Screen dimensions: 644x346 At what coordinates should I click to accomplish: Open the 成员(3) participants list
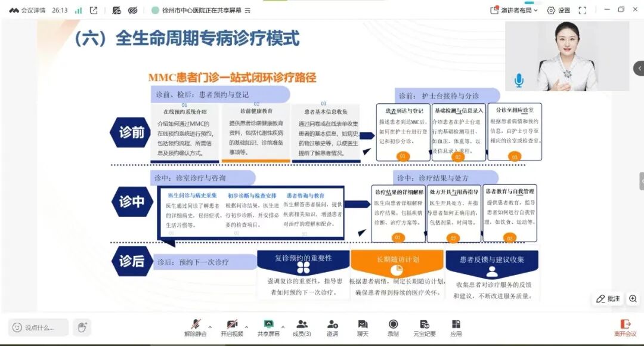[302, 328]
